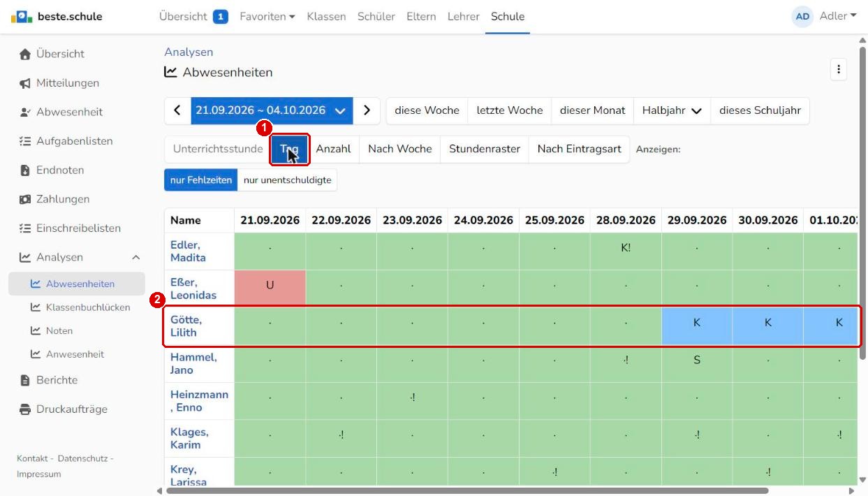Collapse the Analysen sidebar section chevron
The width and height of the screenshot is (868, 496).
pos(135,258)
